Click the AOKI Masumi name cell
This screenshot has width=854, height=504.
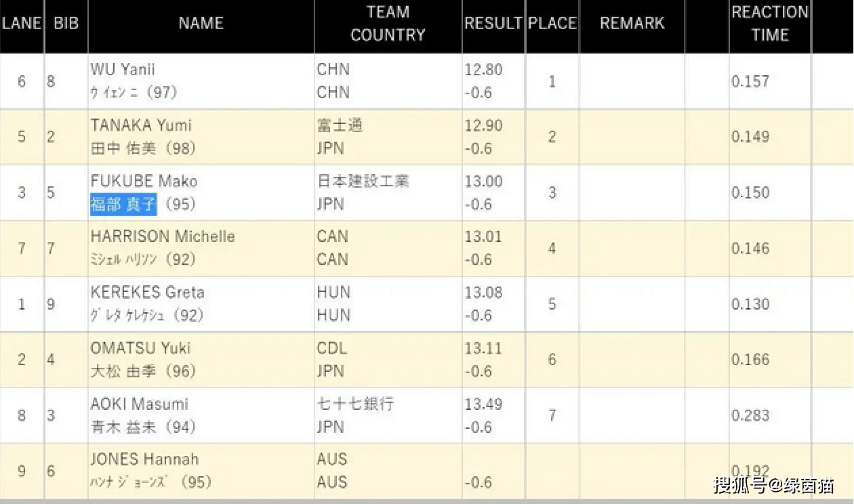(x=139, y=404)
